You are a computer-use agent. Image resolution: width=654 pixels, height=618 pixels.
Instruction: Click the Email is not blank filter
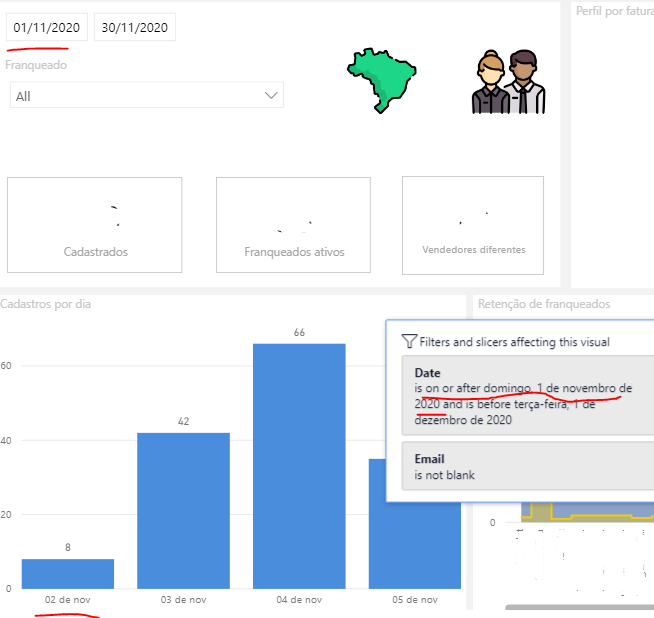tap(528, 466)
